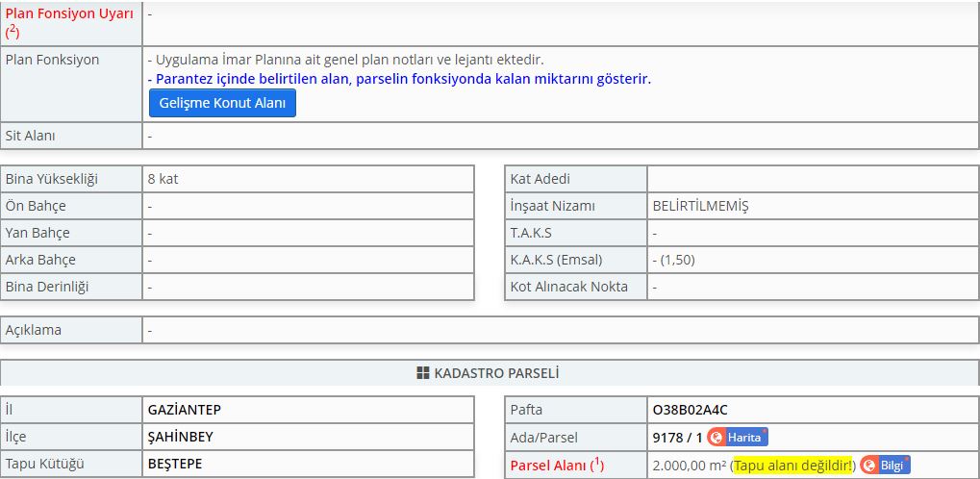Click the BEŞTEPE Tapu Kütüğü value
The width and height of the screenshot is (980, 479).
click(175, 464)
